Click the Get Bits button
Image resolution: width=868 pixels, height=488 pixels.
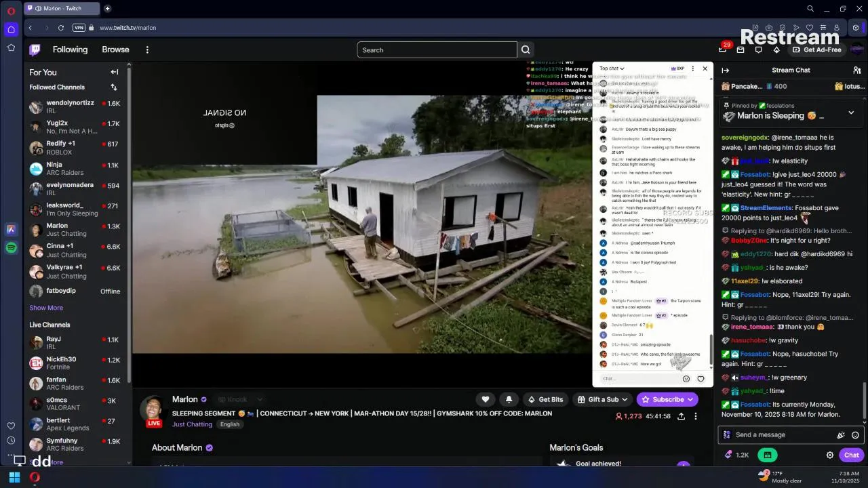coord(545,399)
